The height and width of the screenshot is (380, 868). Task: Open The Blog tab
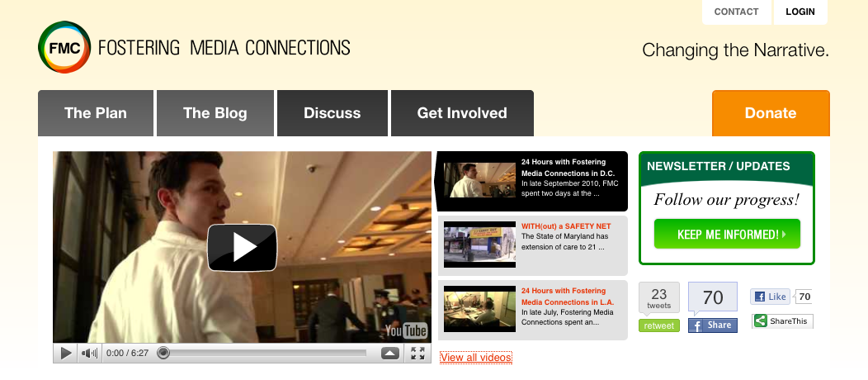click(x=215, y=113)
